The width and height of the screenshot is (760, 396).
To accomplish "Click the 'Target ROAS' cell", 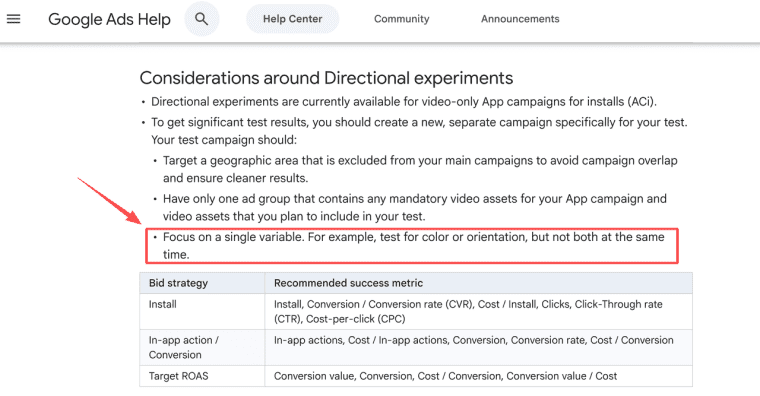I will click(x=202, y=376).
